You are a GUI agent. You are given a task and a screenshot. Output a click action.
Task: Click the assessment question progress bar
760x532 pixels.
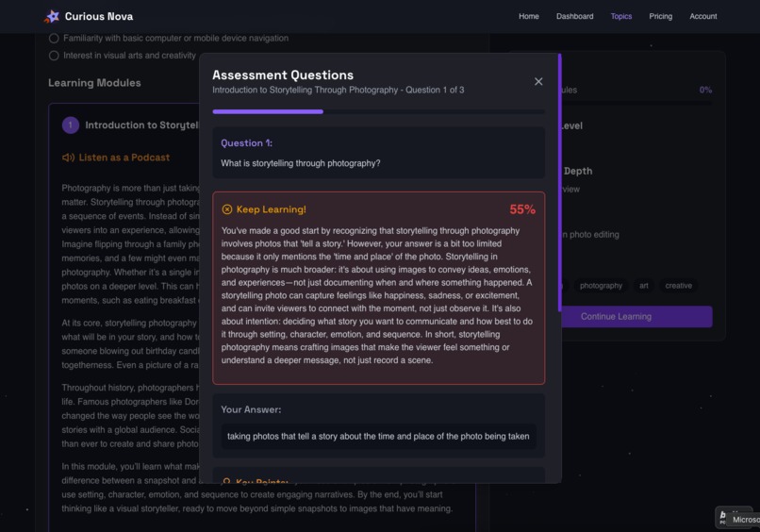(378, 111)
